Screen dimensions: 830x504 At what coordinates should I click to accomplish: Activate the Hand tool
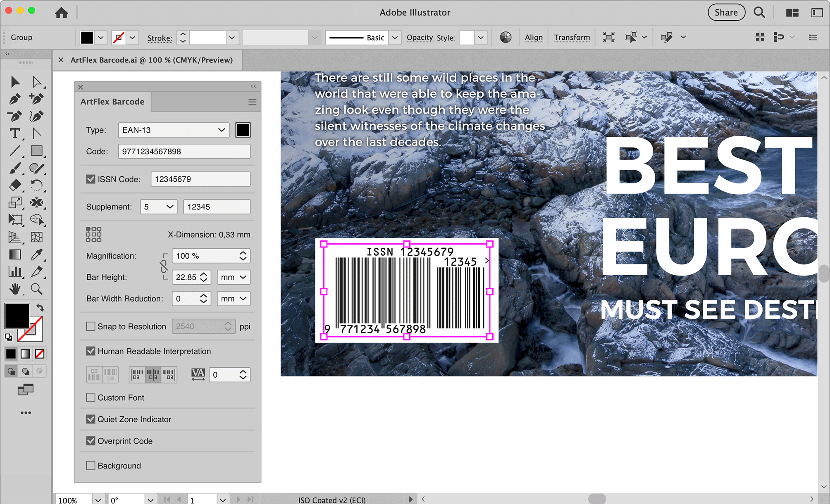[x=15, y=289]
